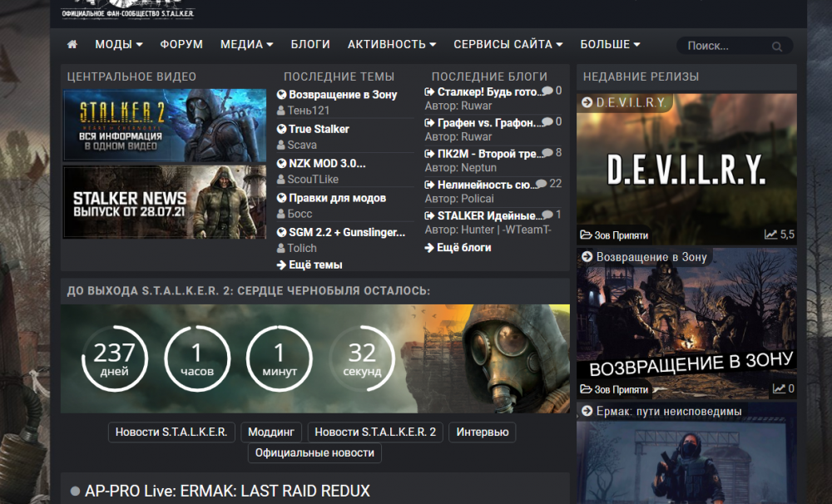The height and width of the screenshot is (504, 832).
Task: Click the chart icon on "Возвращение в зону" release
Action: pos(779,388)
